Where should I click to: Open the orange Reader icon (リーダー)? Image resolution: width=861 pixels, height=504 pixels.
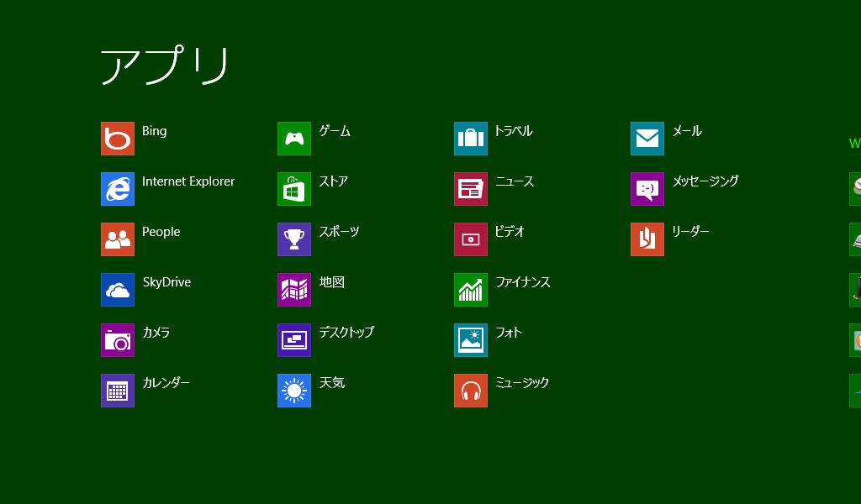647,239
